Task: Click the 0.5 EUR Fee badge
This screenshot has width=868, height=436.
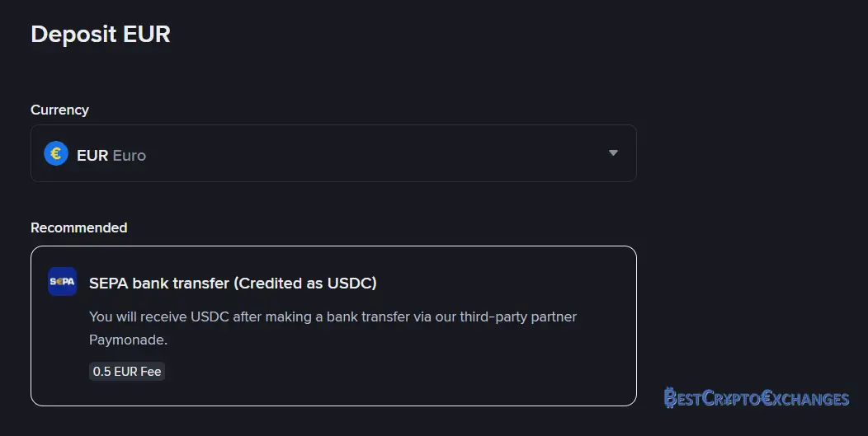Action: [127, 371]
